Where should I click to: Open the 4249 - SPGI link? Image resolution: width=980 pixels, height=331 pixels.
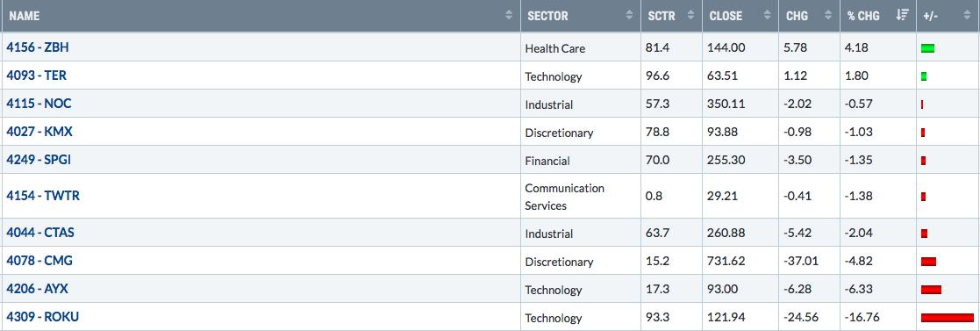click(39, 160)
